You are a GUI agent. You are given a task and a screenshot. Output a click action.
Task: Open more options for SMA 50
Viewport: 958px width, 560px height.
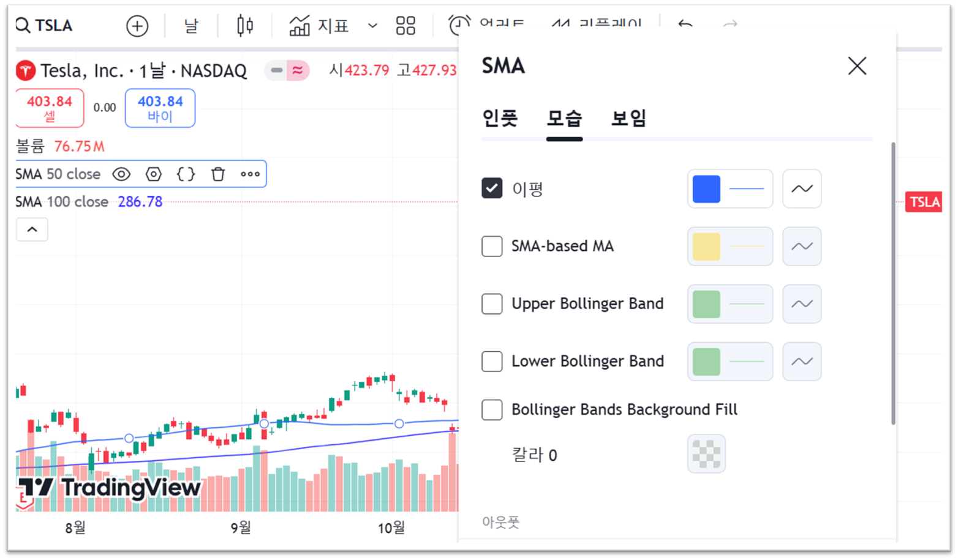tap(250, 174)
